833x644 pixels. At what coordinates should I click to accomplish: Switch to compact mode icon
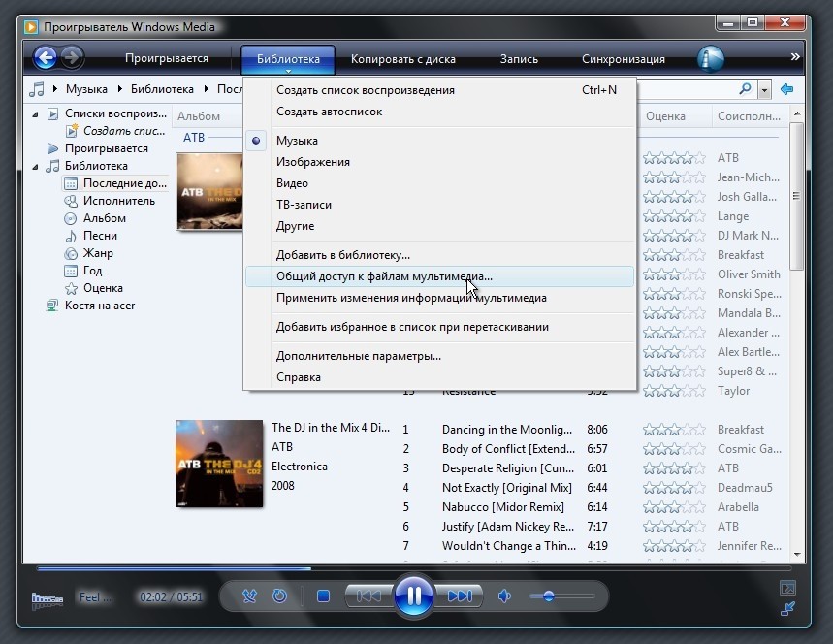(x=787, y=608)
